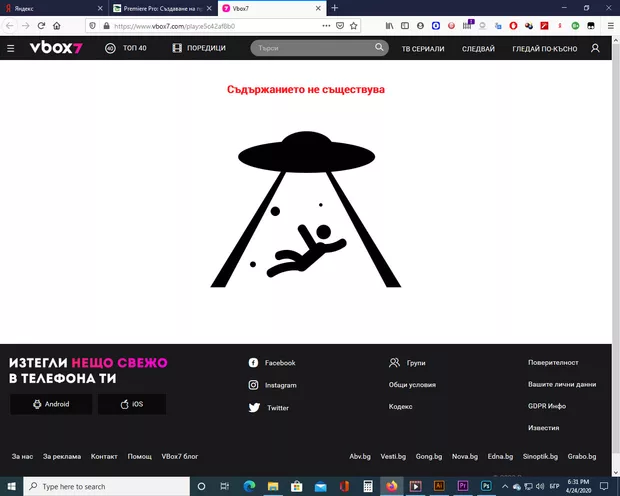Open ПОРЕДИЦИ section

click(199, 48)
